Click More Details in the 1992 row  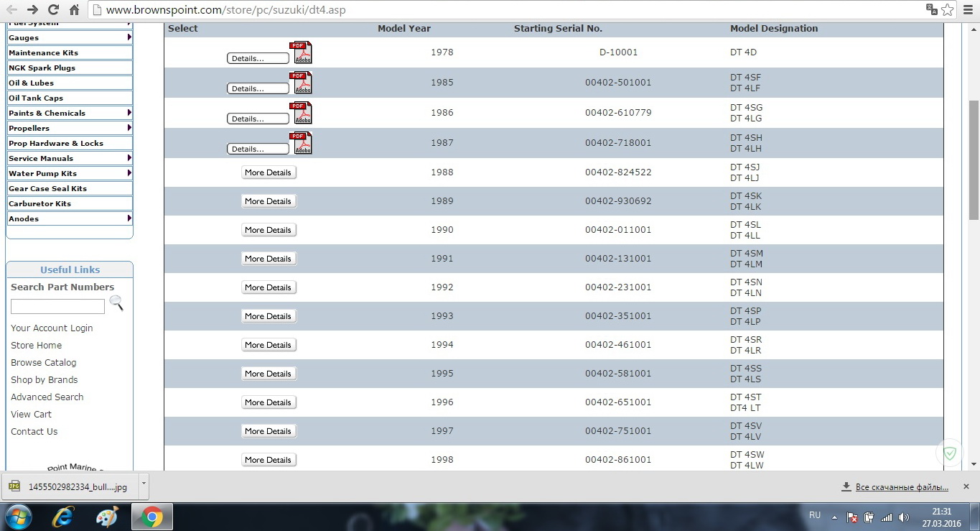(269, 287)
